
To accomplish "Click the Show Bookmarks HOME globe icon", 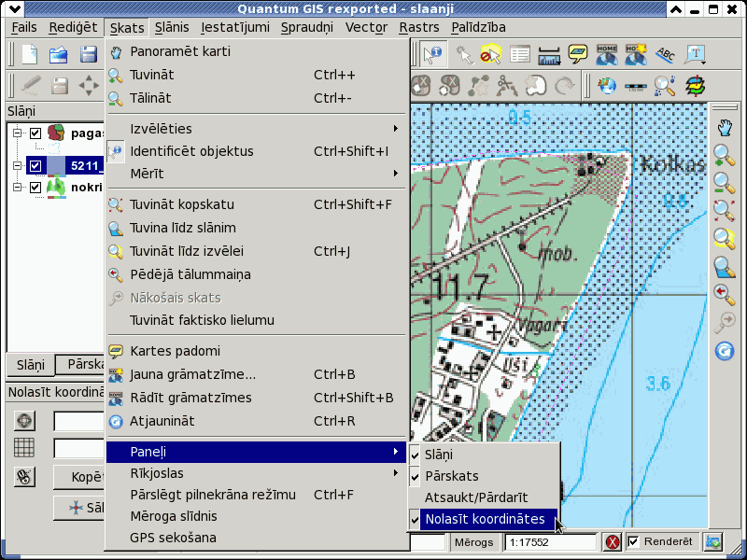I will pos(607,55).
